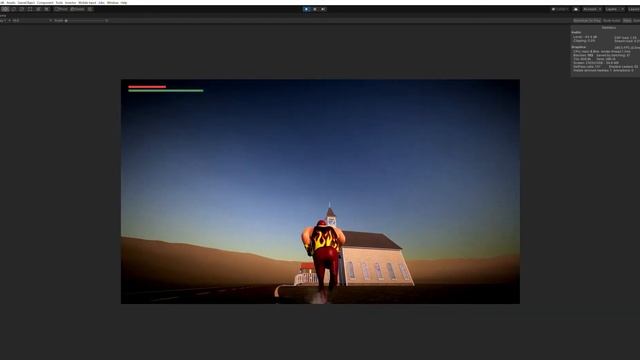
Task: Stop play mode with Play button
Action: click(307, 9)
